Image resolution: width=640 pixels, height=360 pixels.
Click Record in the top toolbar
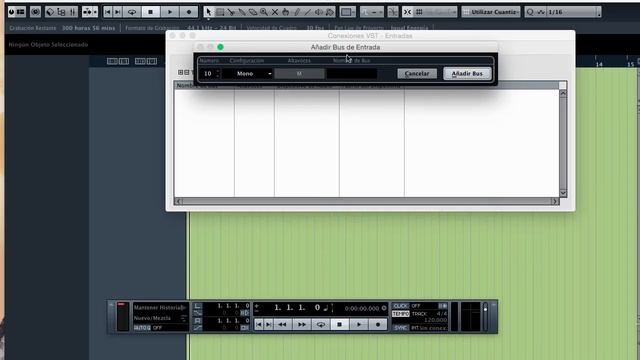[x=189, y=12]
